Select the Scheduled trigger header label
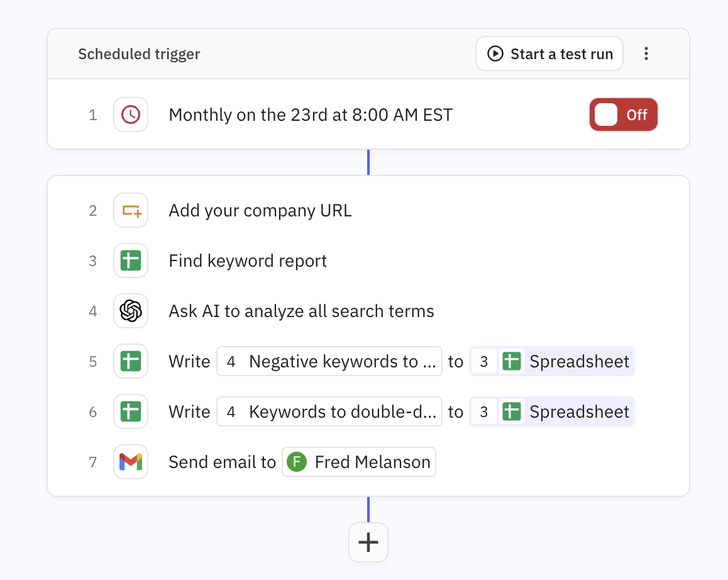 [138, 54]
